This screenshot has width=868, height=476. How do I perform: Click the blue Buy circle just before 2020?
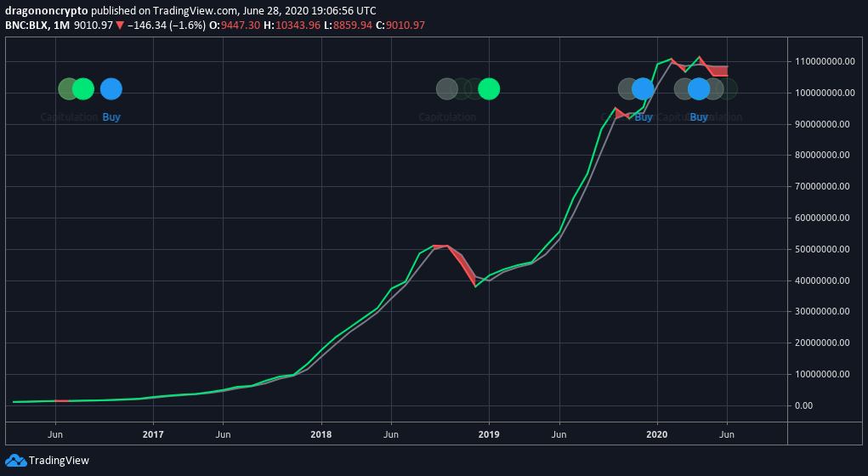click(x=644, y=88)
